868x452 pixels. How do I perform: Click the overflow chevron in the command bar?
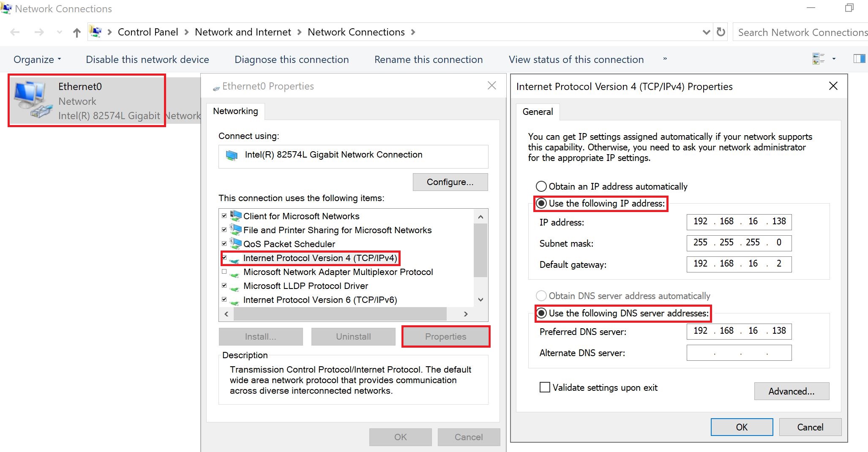(x=664, y=60)
